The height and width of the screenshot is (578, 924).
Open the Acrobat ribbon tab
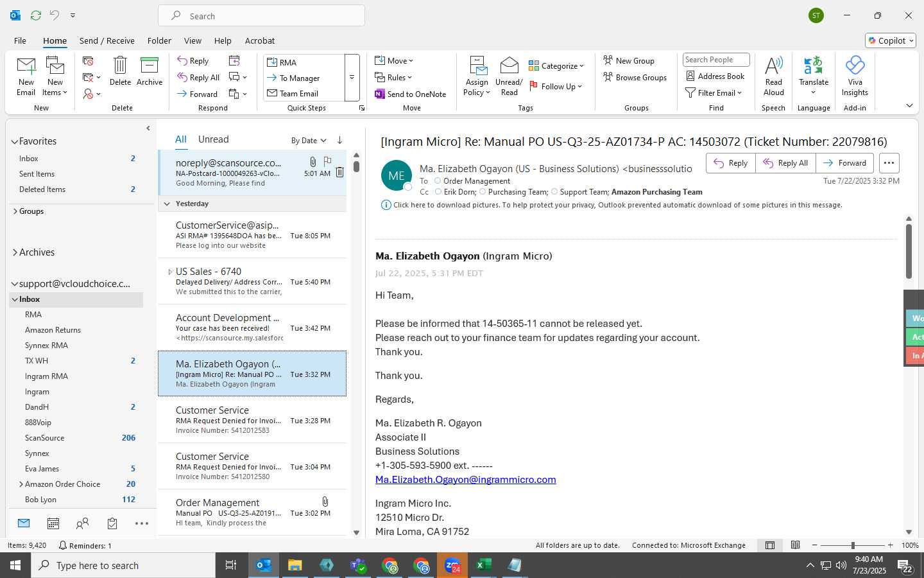(x=260, y=40)
